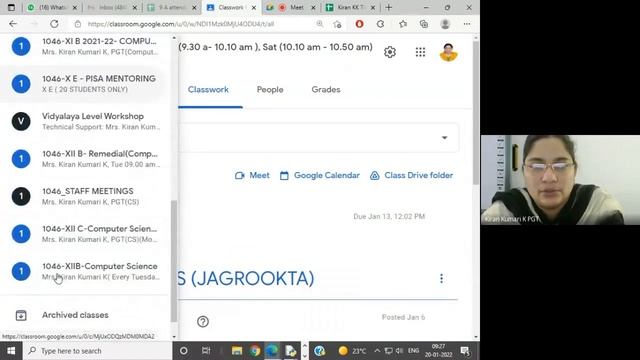Click the Cortana circle in taskbar
The width and height of the screenshot is (640, 360).
click(184, 351)
